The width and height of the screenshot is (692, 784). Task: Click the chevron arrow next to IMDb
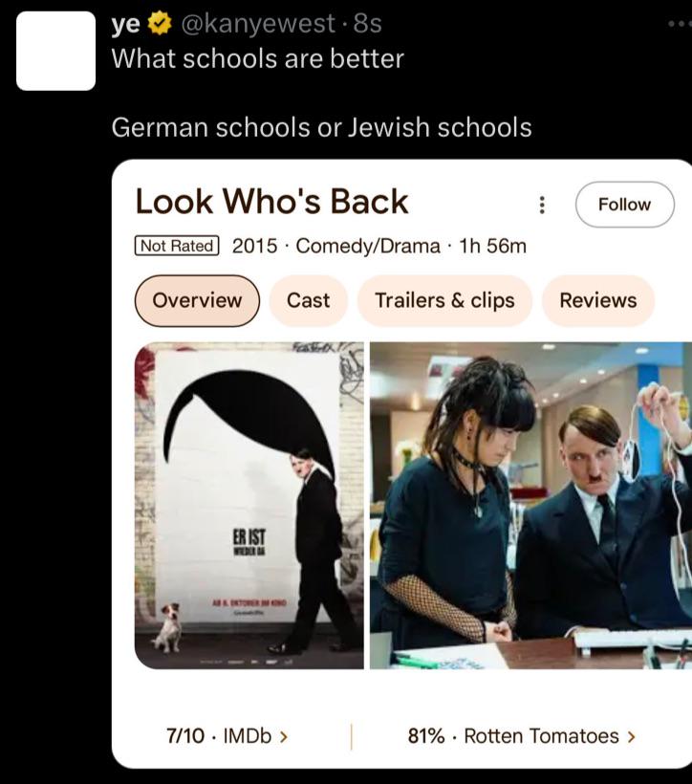pos(284,736)
